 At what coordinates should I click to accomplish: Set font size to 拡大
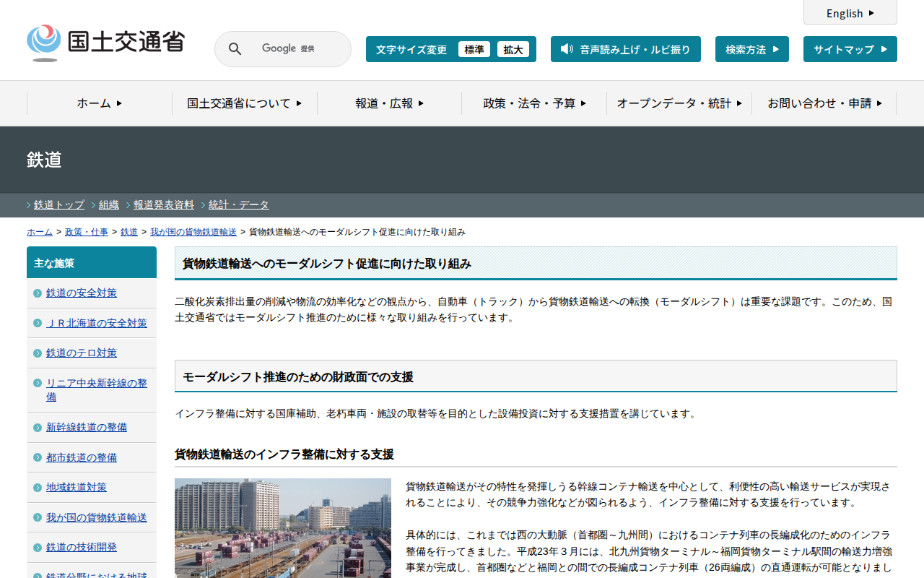click(513, 50)
